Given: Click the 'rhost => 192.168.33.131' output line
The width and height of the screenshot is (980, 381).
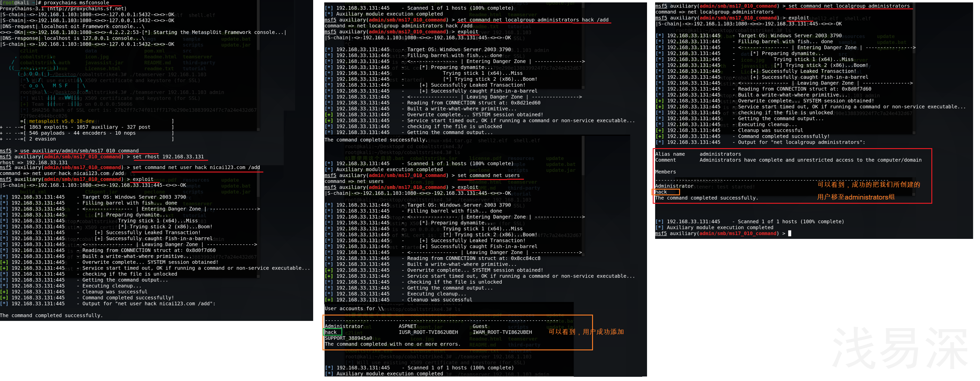Looking at the screenshot, I should (34, 163).
